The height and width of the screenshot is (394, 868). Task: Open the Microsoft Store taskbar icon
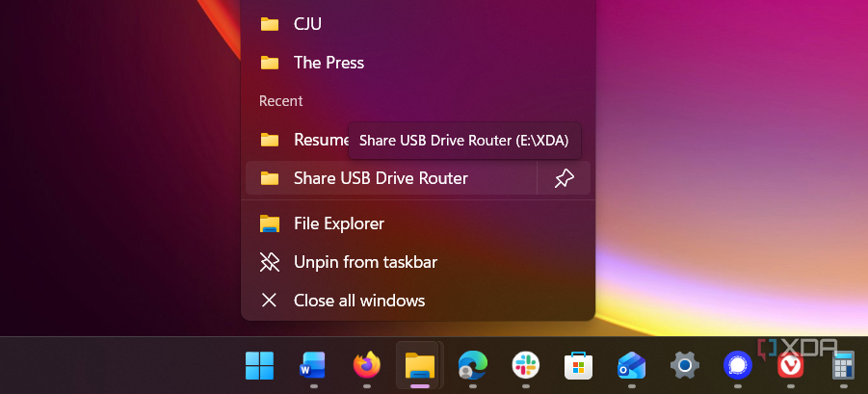point(578,366)
